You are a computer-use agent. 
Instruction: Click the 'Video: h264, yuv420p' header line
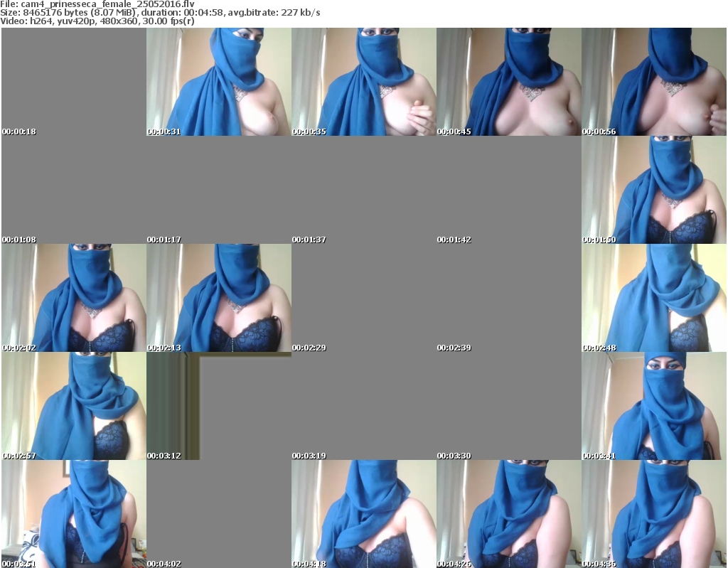pos(97,21)
